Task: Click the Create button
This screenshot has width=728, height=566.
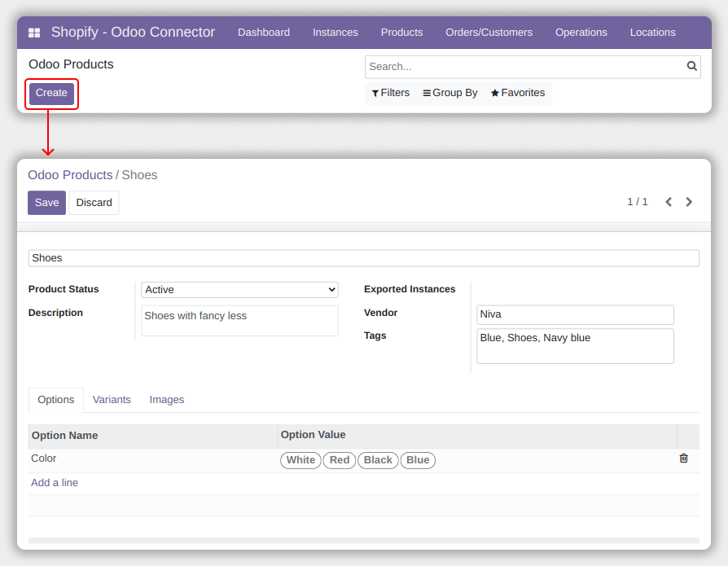Action: coord(51,93)
